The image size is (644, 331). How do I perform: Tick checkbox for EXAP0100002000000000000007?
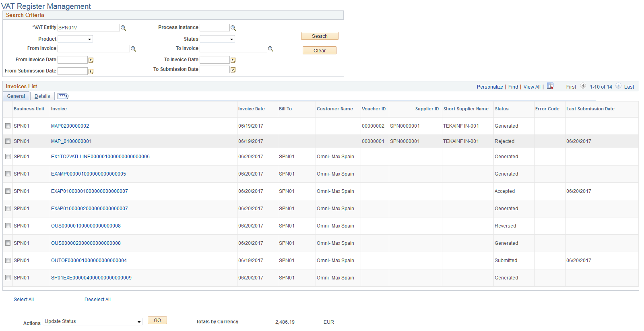click(x=8, y=209)
